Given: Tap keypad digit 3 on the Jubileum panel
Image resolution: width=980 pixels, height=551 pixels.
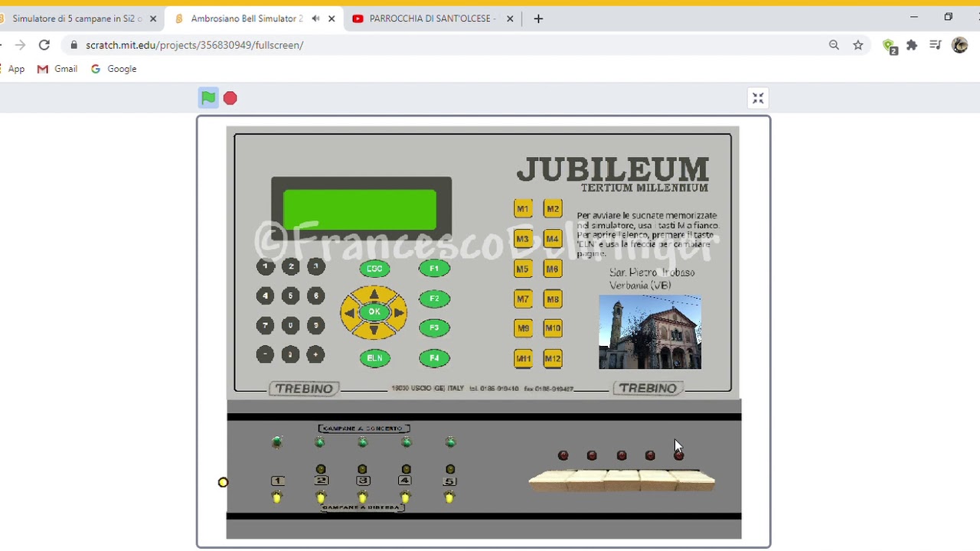Looking at the screenshot, I should [315, 266].
